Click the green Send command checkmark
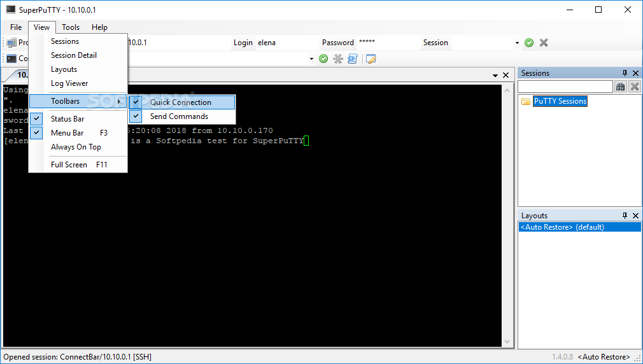 tap(323, 59)
